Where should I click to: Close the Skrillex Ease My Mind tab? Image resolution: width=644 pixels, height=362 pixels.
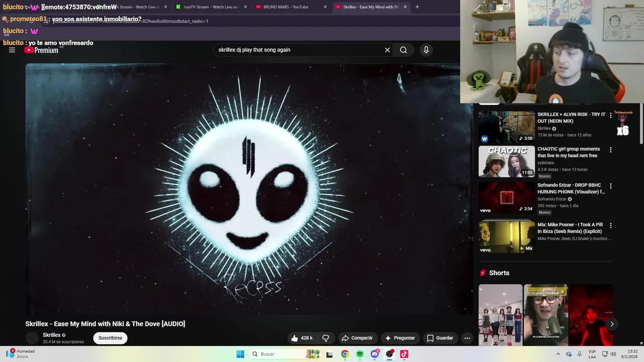point(405,7)
